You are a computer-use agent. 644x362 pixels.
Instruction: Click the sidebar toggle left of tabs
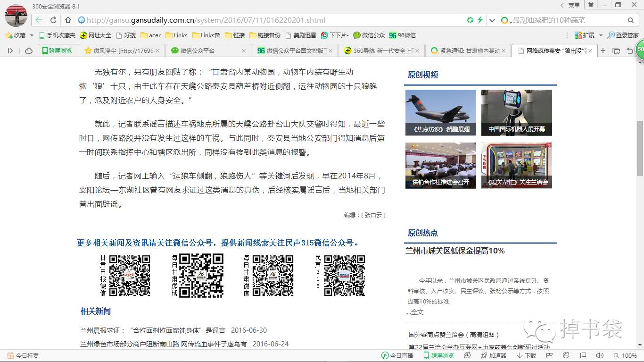[x=10, y=51]
